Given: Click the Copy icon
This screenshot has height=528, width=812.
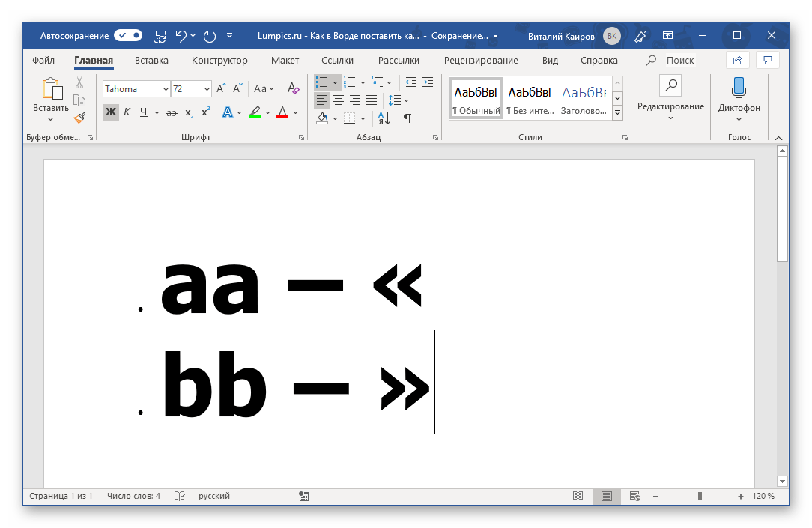Looking at the screenshot, I should (x=79, y=100).
